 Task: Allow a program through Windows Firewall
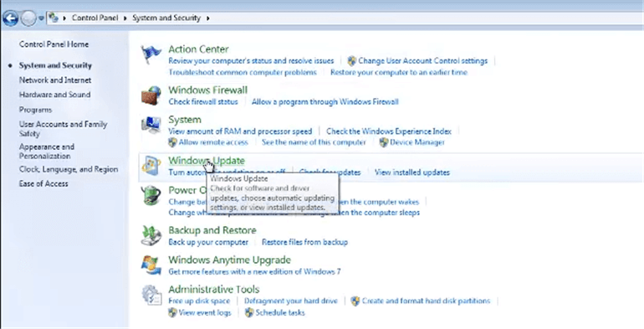(325, 102)
